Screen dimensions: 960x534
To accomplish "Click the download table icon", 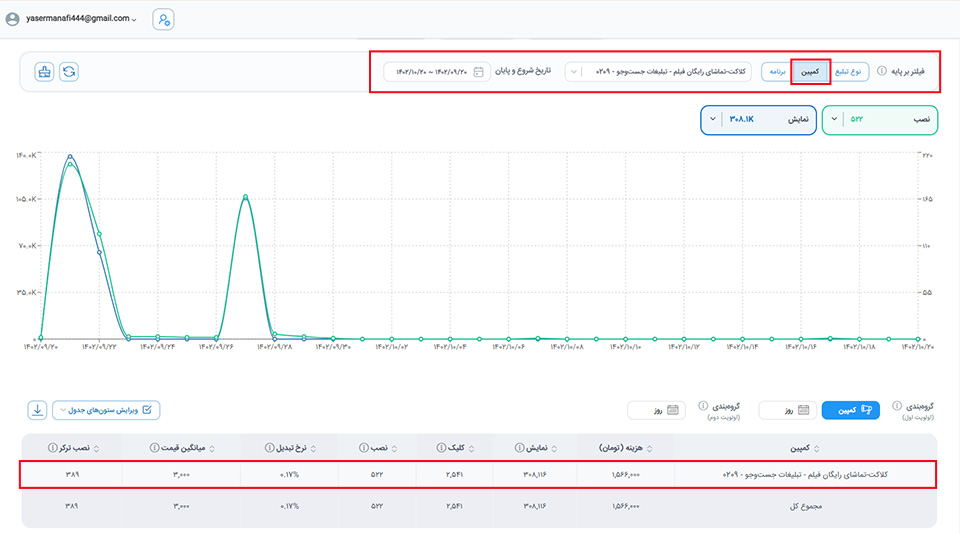I will point(37,409).
